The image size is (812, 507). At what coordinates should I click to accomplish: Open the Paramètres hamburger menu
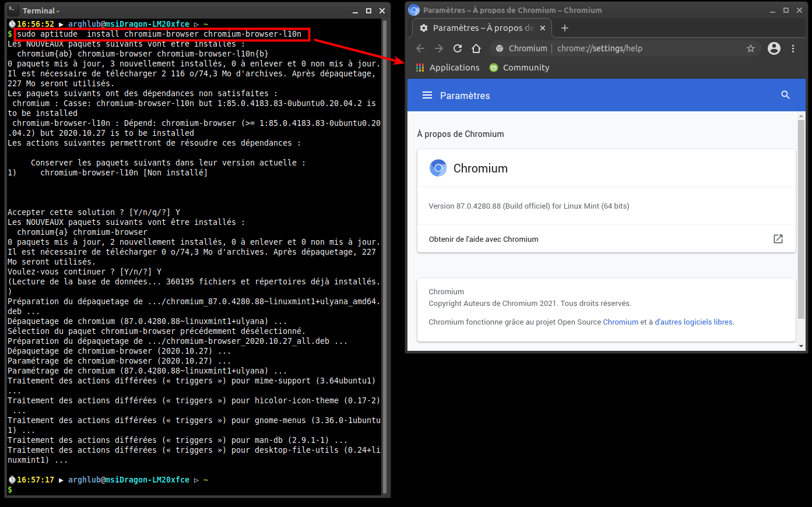click(x=427, y=95)
